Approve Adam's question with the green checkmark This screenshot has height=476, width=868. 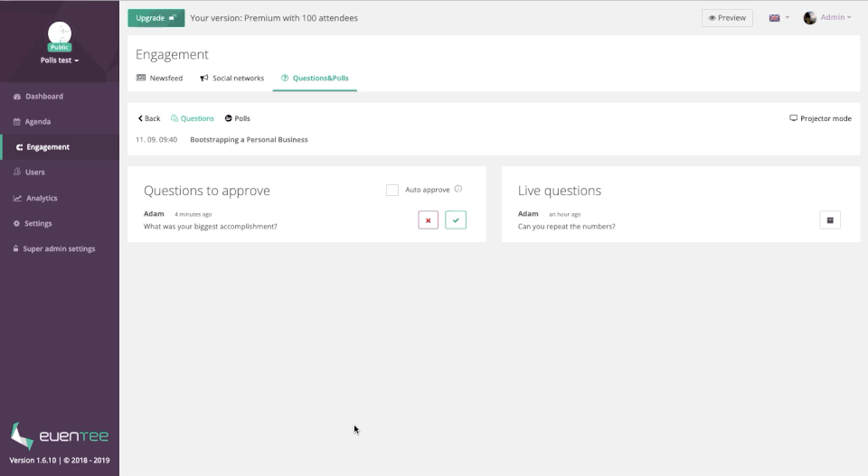[x=456, y=219]
